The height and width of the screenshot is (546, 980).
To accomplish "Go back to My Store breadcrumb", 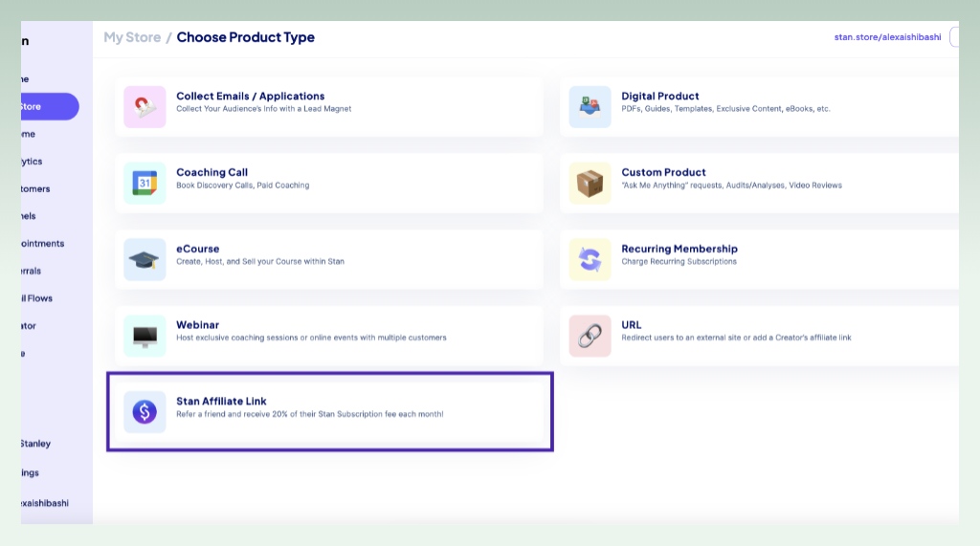I will coord(132,37).
